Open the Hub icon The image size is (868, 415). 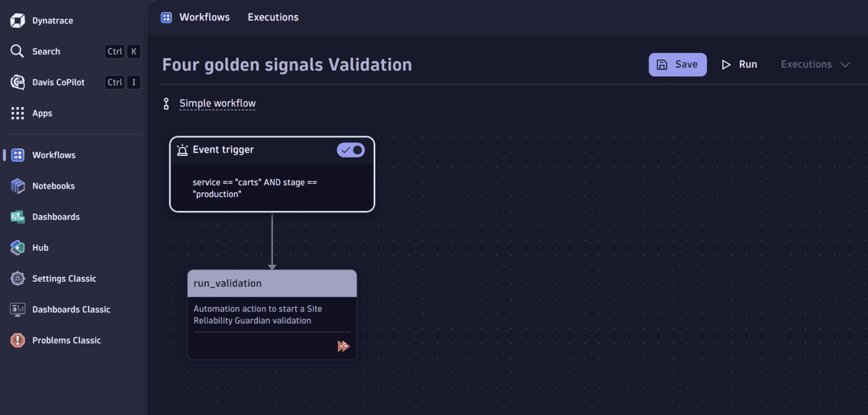(x=17, y=247)
